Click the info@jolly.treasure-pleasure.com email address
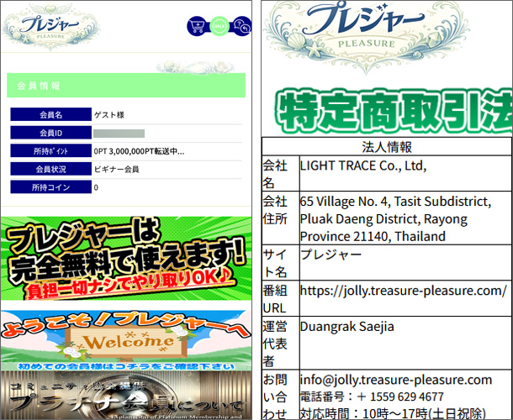The height and width of the screenshot is (420, 513). 395,380
